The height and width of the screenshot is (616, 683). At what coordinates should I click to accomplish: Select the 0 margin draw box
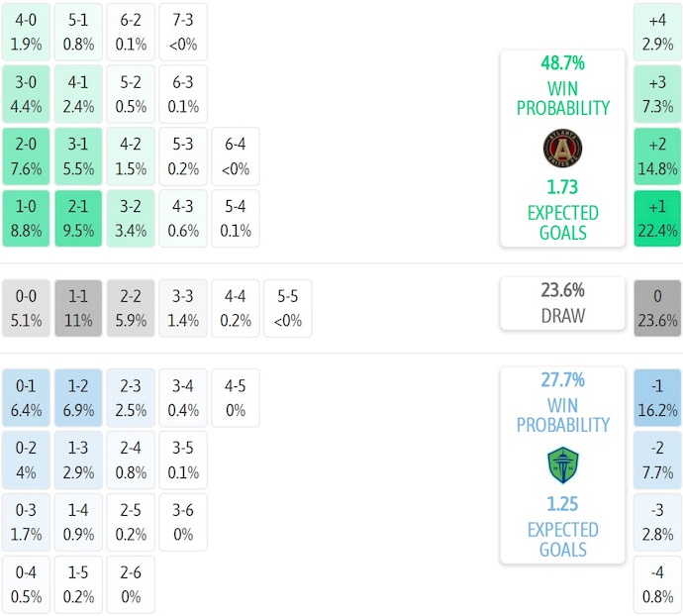click(x=657, y=308)
